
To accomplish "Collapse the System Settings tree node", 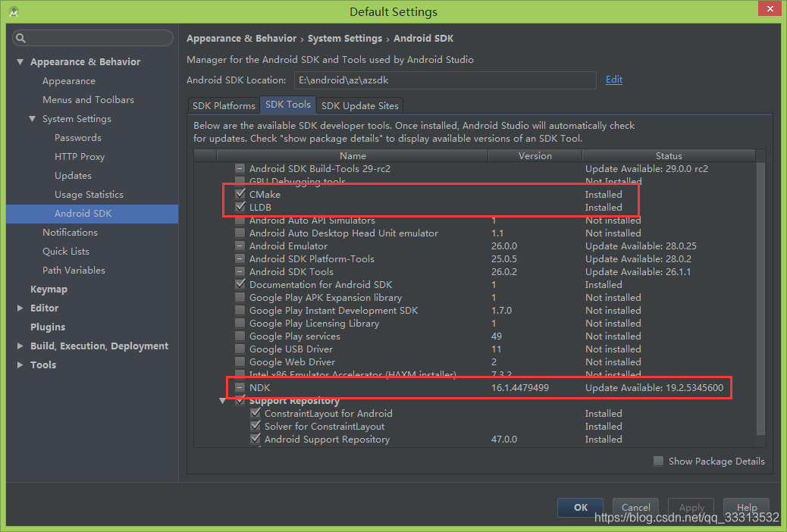I will click(x=32, y=119).
